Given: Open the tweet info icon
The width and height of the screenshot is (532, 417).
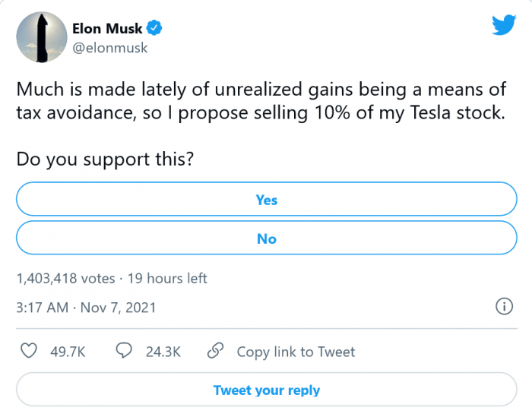Looking at the screenshot, I should pos(502,307).
